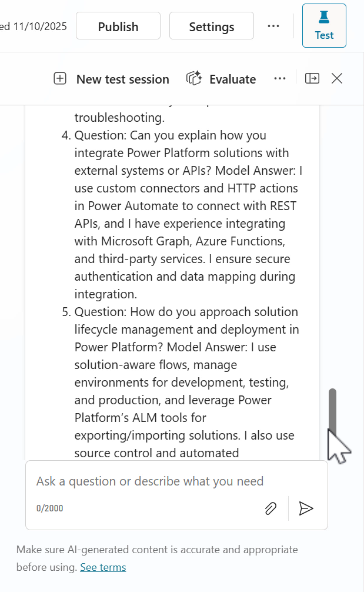Click the sparkle Evaluate icon
Image resolution: width=364 pixels, height=592 pixels.
coord(195,77)
